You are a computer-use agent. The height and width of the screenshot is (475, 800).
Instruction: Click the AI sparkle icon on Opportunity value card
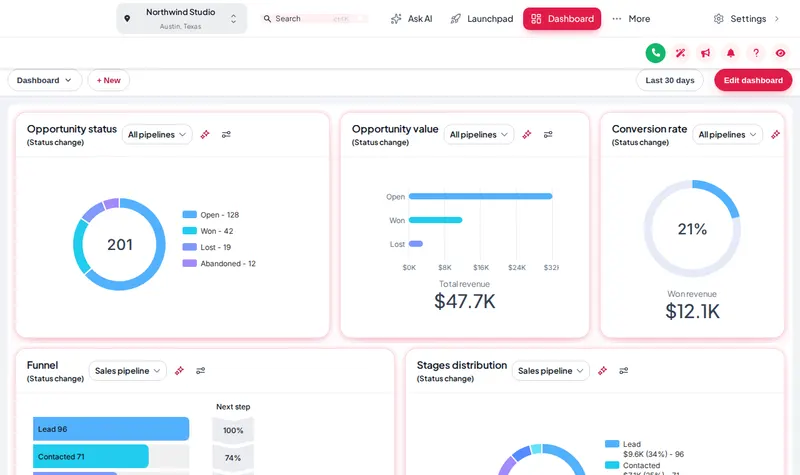coord(527,134)
